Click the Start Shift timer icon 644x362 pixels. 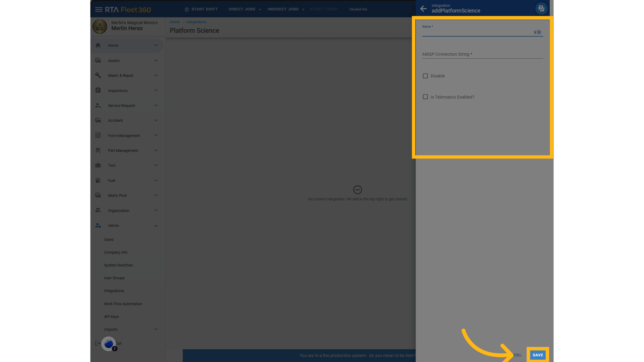tap(186, 9)
